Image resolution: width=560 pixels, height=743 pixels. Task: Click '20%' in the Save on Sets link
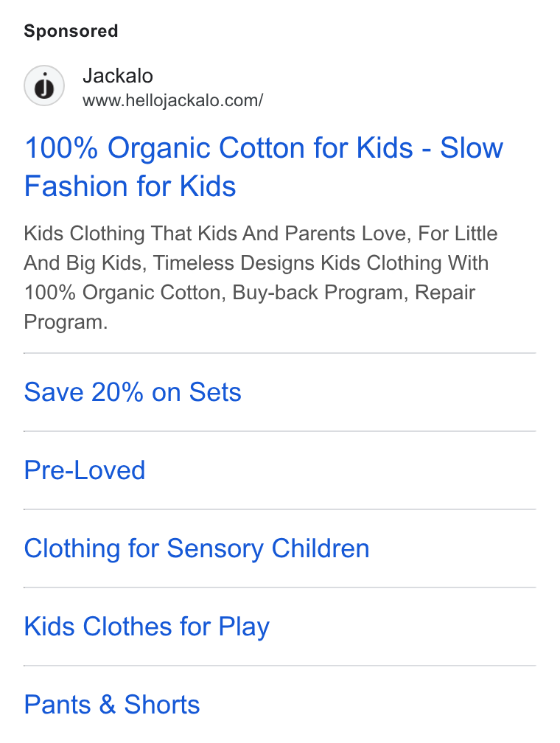(117, 392)
